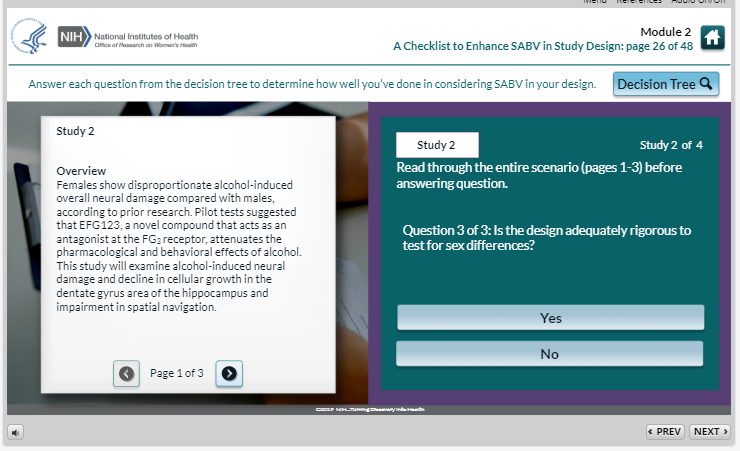Image resolution: width=740 pixels, height=451 pixels.
Task: Click the NIH logo
Action: point(74,36)
